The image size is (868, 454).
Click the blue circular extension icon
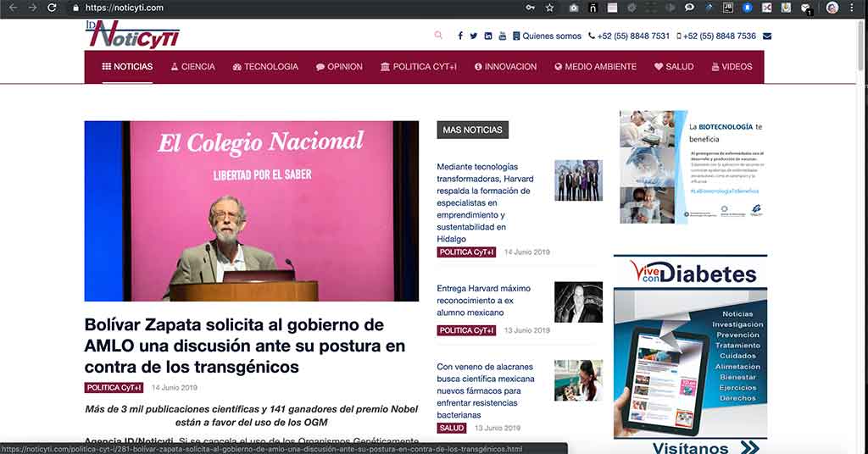748,8
